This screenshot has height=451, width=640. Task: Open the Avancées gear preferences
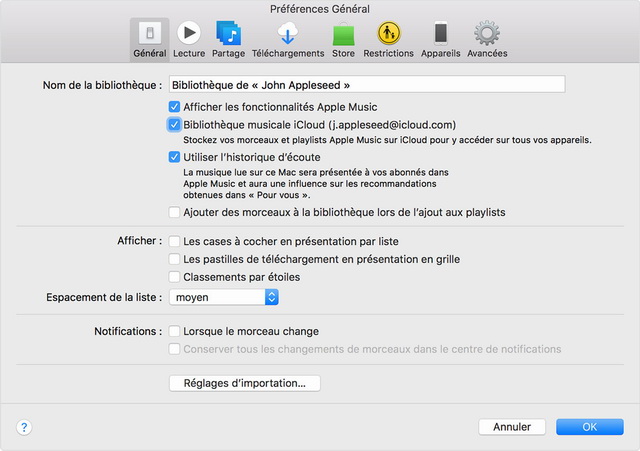click(x=487, y=38)
